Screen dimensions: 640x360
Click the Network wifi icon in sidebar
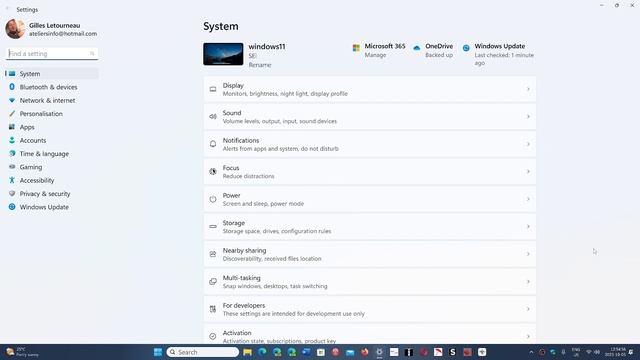tap(12, 100)
